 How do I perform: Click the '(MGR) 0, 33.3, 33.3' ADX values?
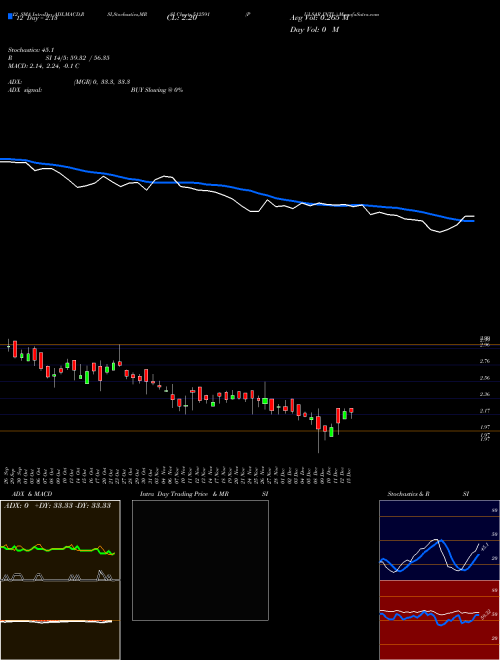(101, 82)
